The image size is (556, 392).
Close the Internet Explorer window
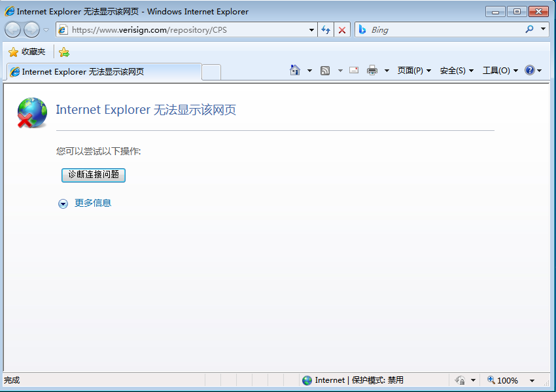pos(538,12)
